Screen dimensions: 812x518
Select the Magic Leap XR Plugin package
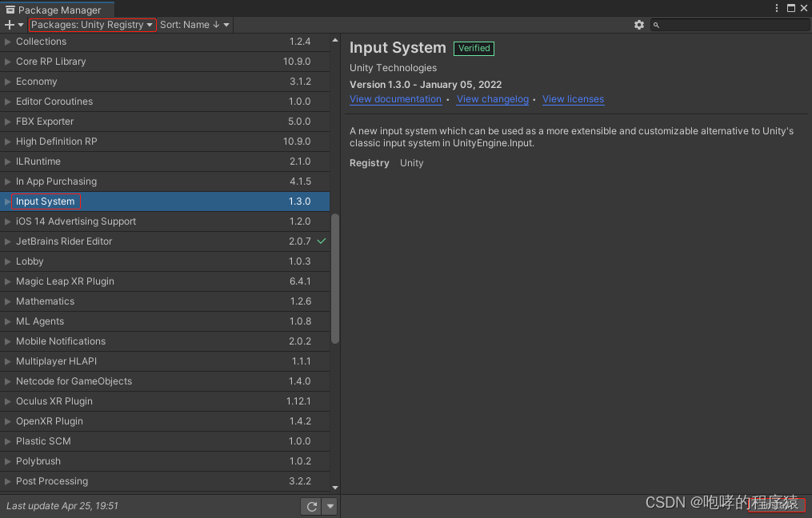(165, 281)
